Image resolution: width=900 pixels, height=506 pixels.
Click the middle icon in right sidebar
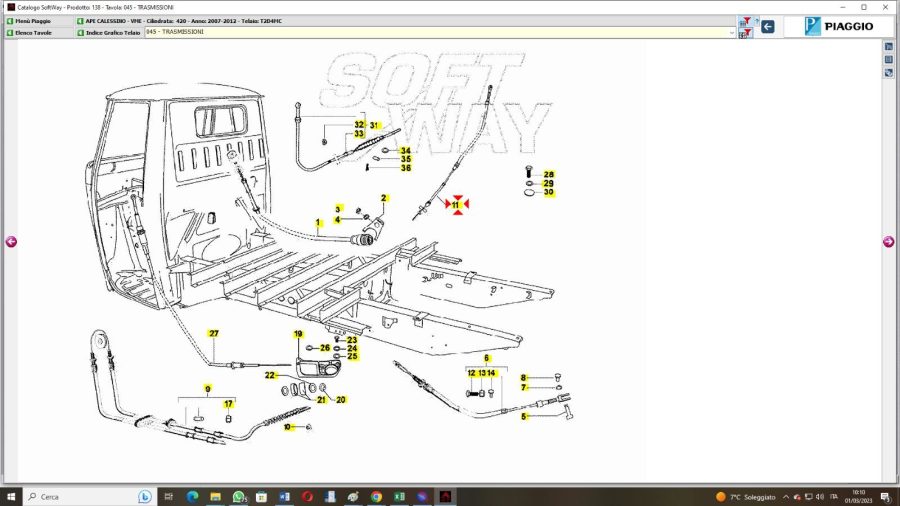click(888, 60)
